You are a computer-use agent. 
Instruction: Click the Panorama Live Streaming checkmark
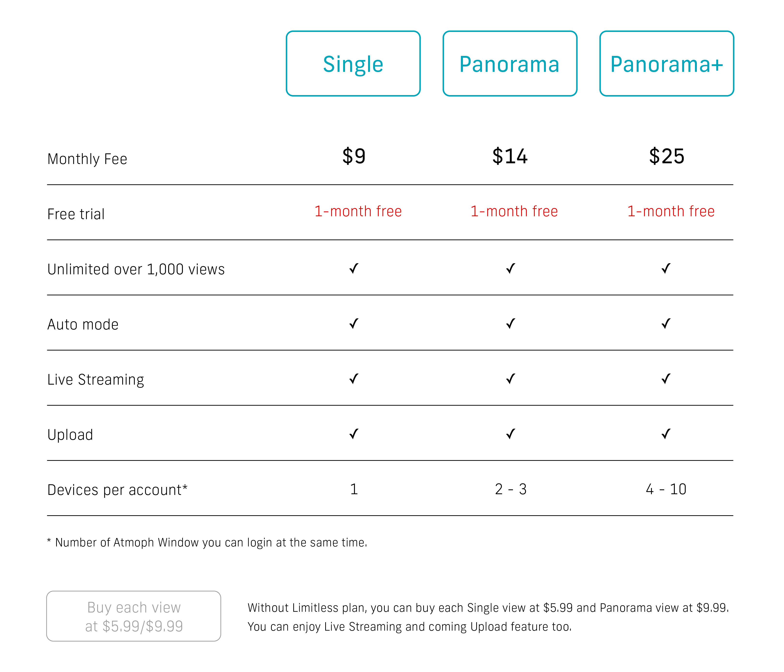(x=510, y=379)
